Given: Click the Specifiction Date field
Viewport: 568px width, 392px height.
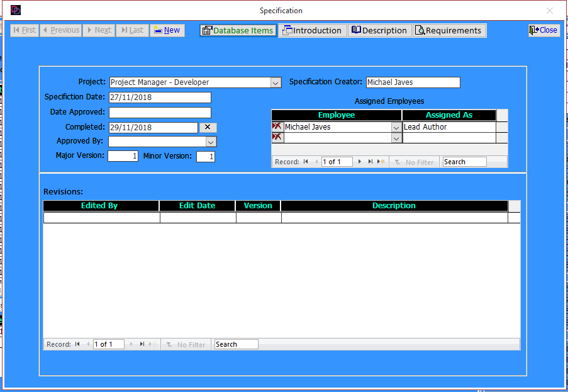Looking at the screenshot, I should (160, 98).
